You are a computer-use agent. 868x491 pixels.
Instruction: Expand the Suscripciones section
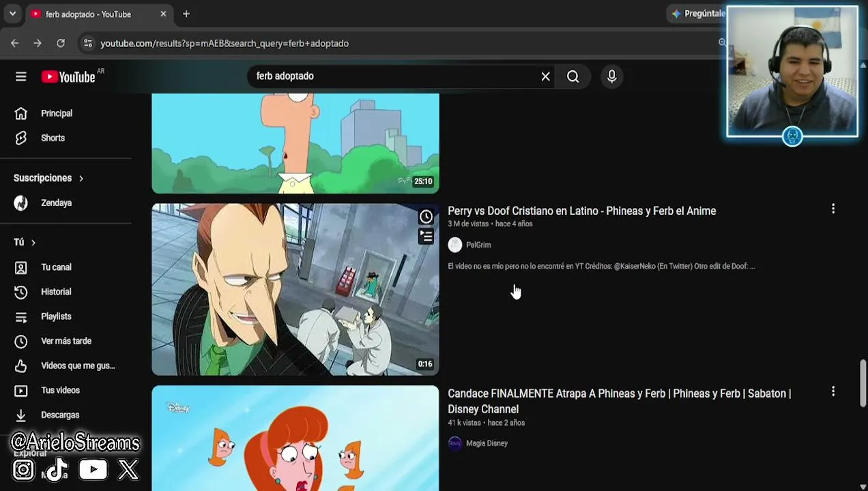tap(48, 178)
